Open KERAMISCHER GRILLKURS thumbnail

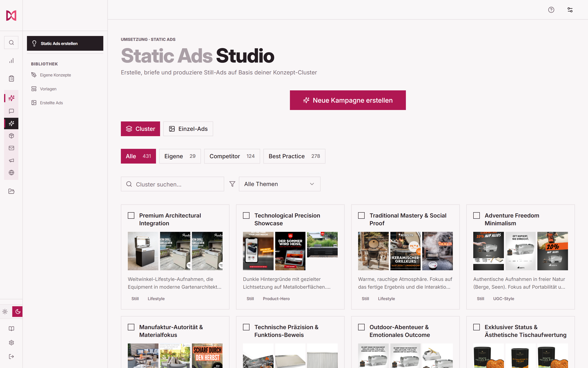405,251
